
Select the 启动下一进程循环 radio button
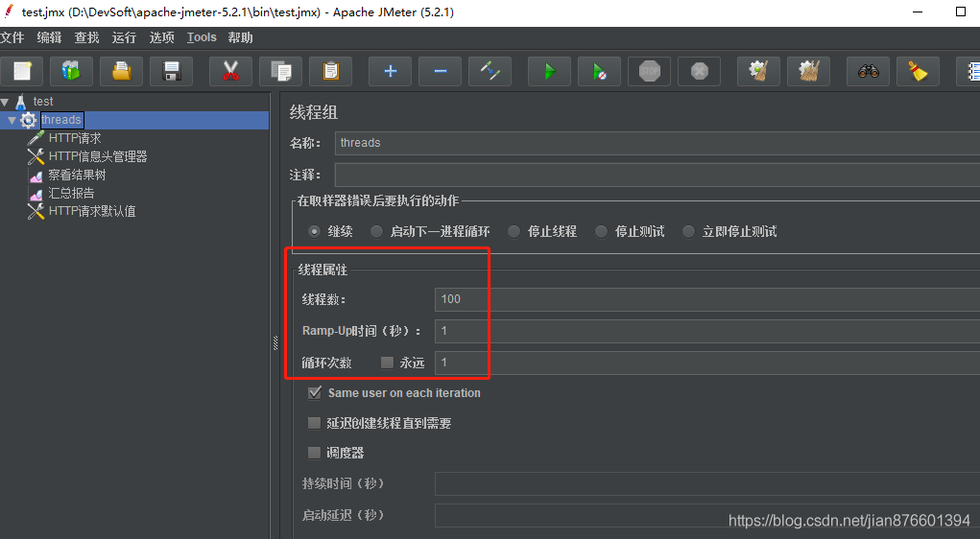(x=376, y=232)
